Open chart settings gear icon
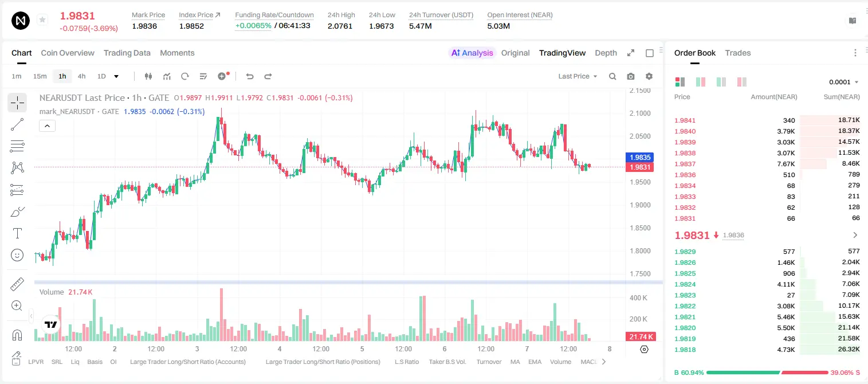The image size is (868, 384). coord(649,76)
